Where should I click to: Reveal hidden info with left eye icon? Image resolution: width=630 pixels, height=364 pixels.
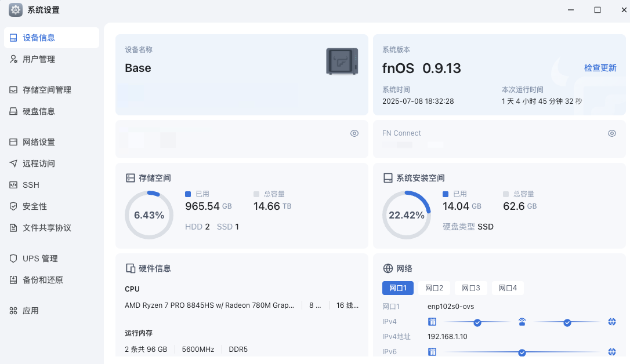point(354,133)
